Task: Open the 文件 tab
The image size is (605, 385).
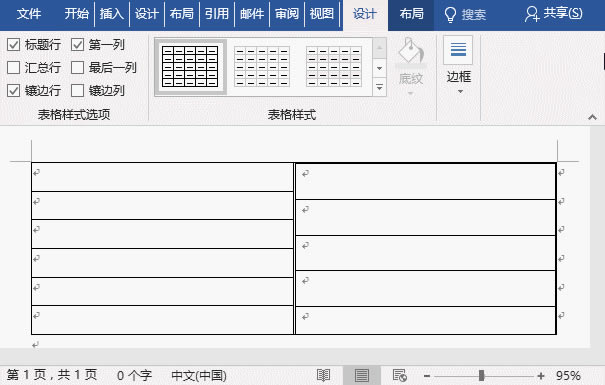Action: pos(29,14)
